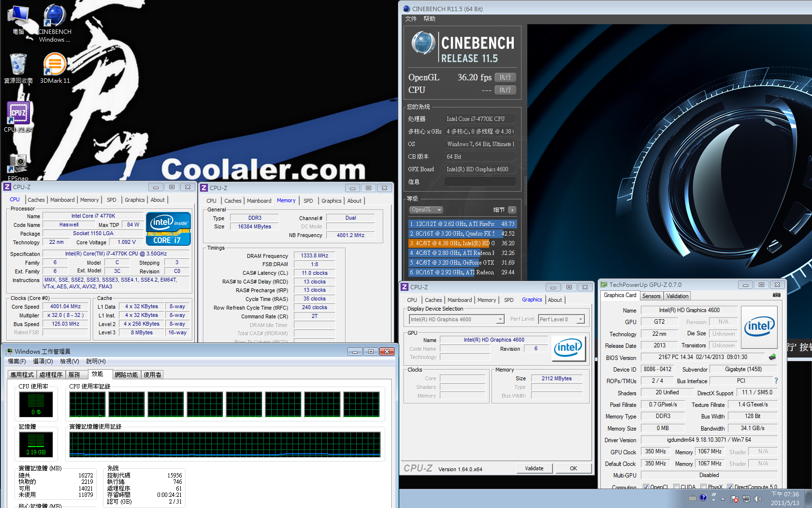Open the 文件 menu in CINEBENCH
The image size is (812, 508).
click(x=411, y=19)
